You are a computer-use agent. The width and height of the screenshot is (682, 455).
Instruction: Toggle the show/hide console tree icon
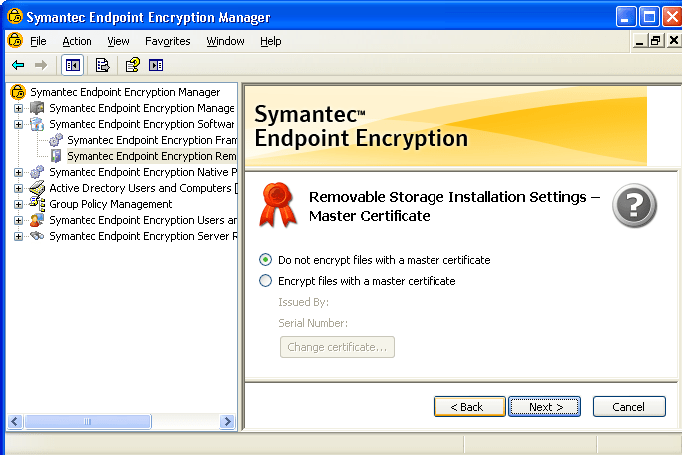73,65
